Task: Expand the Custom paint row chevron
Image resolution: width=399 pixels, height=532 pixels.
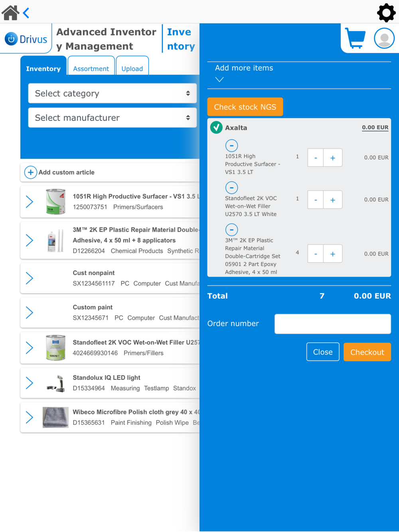Action: pos(30,313)
